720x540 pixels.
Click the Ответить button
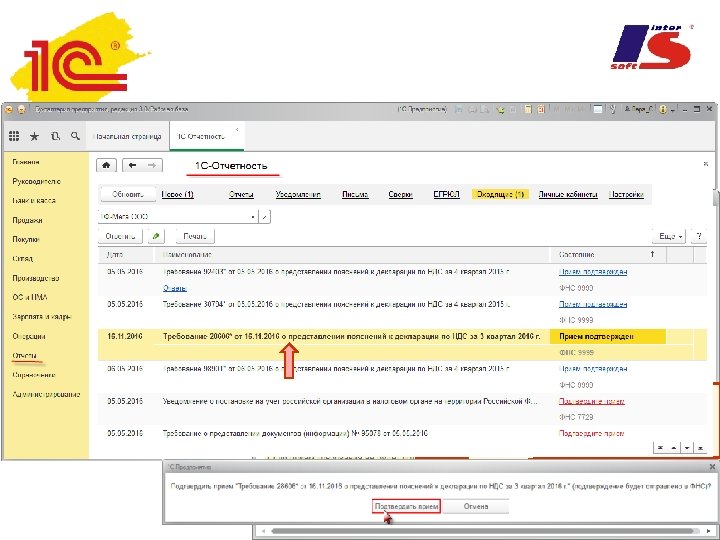pyautogui.click(x=120, y=236)
